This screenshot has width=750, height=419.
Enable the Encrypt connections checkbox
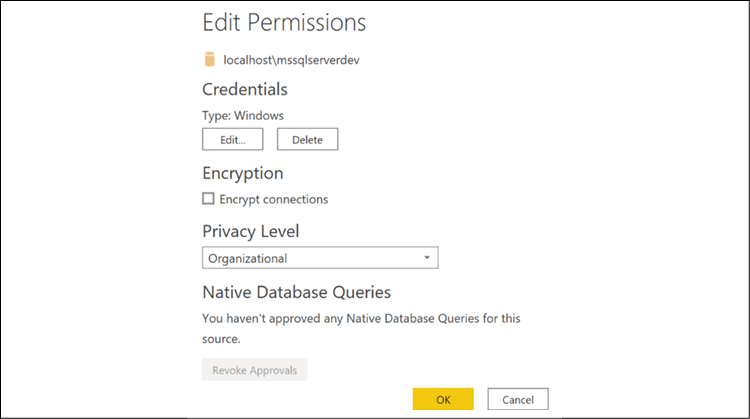point(209,199)
